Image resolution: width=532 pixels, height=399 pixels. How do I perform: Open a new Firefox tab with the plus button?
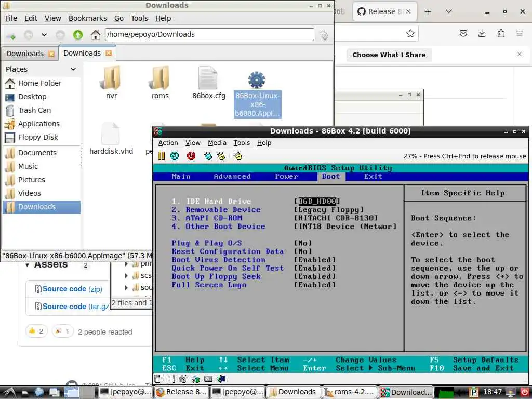[428, 11]
